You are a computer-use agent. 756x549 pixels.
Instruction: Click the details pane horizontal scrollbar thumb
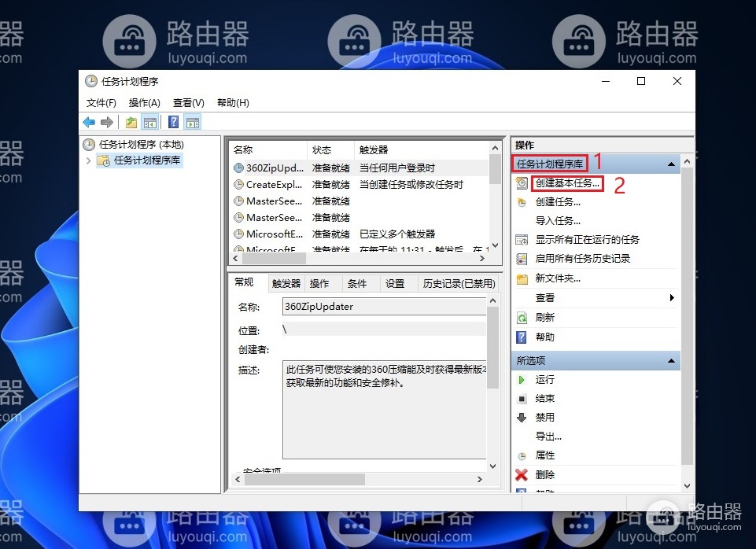coord(304,480)
